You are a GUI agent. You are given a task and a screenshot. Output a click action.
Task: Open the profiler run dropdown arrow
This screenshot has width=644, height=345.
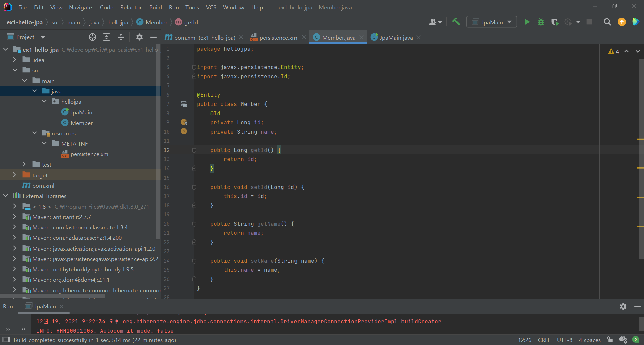tap(578, 22)
